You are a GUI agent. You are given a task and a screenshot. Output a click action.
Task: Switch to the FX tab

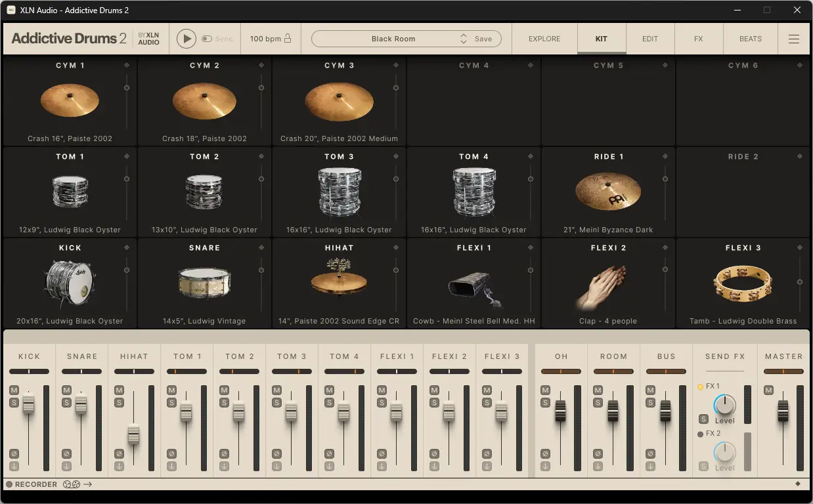[699, 39]
